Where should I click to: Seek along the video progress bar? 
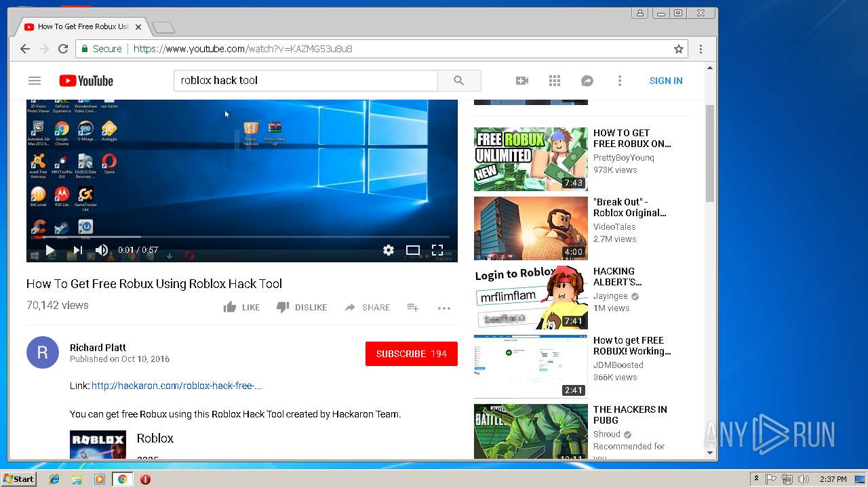point(242,237)
